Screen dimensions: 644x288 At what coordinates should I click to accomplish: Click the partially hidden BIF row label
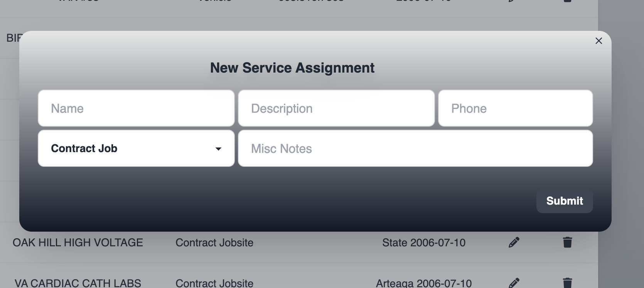pos(13,38)
